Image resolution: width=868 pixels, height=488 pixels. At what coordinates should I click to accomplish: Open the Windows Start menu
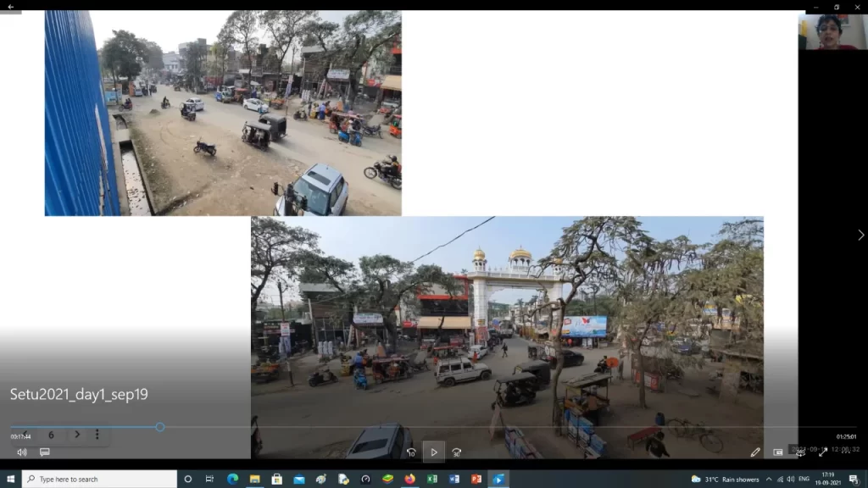tap(10, 480)
